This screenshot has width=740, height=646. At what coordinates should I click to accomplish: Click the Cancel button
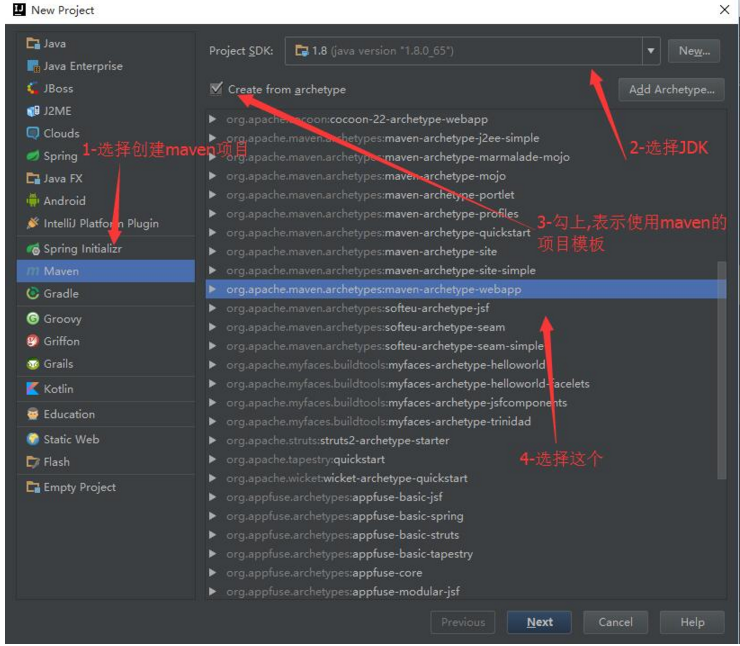coord(615,622)
